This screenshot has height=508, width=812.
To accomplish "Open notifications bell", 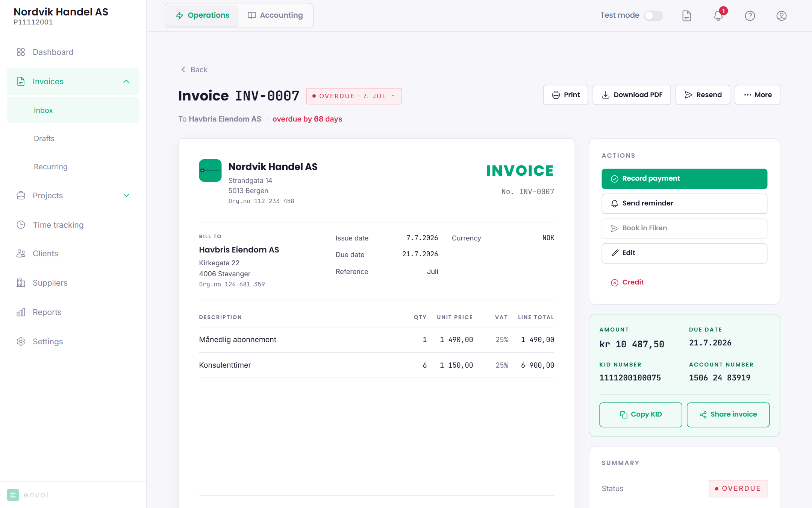I will pos(718,16).
